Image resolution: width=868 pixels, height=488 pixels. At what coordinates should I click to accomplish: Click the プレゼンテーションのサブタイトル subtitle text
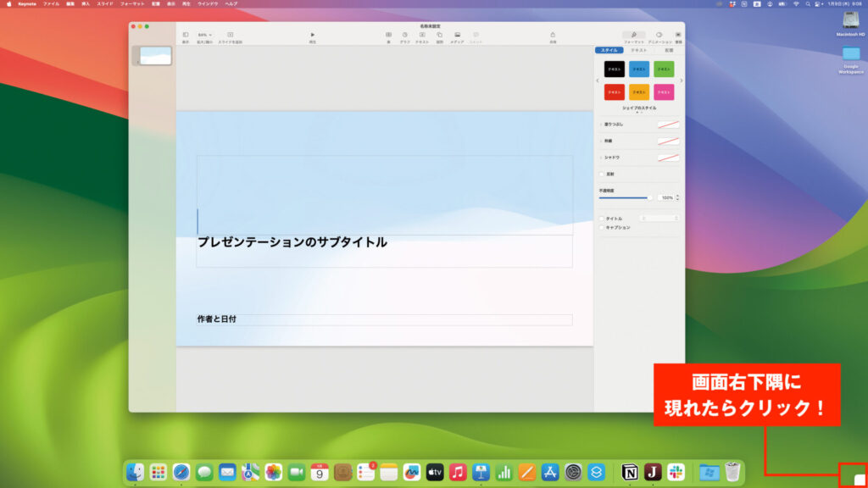292,242
